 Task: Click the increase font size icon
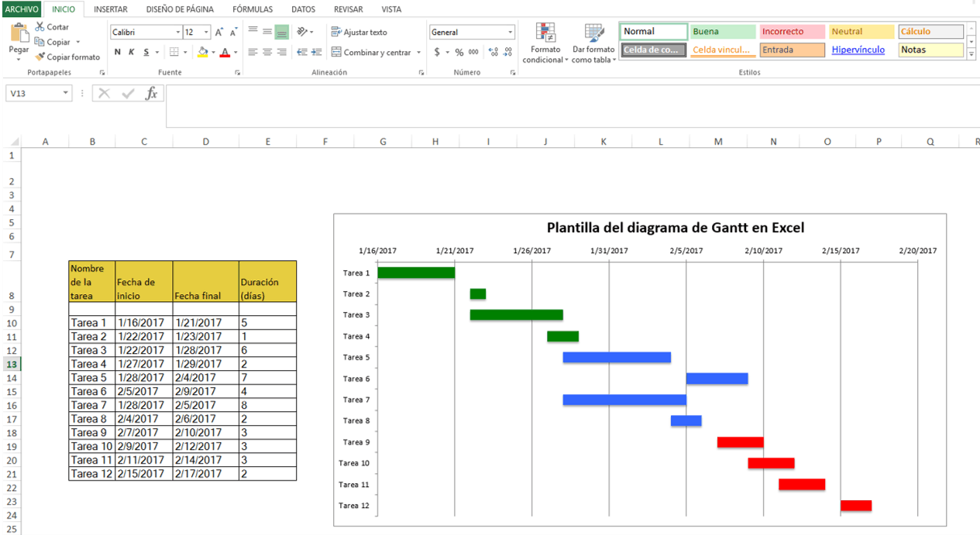point(219,33)
